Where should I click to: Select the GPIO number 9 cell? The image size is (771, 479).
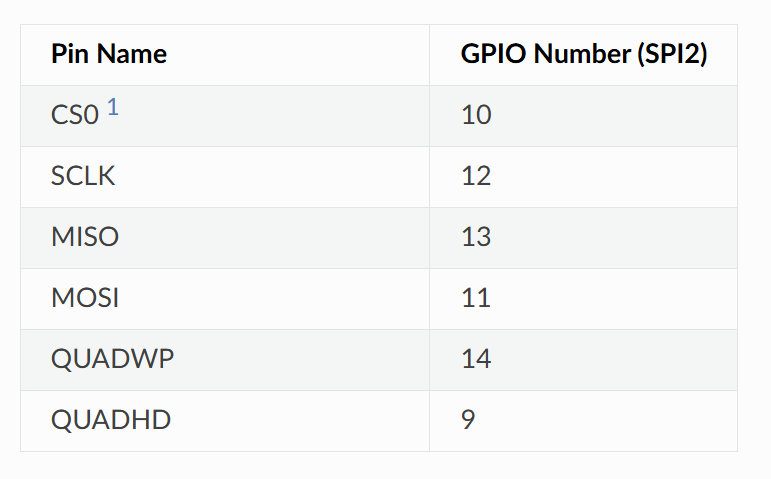click(468, 420)
